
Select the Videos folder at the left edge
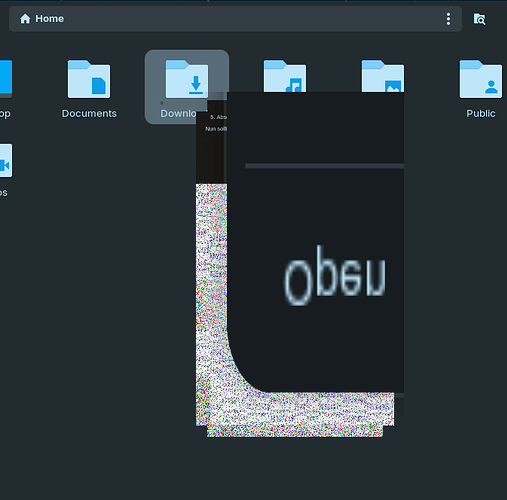pyautogui.click(x=6, y=161)
